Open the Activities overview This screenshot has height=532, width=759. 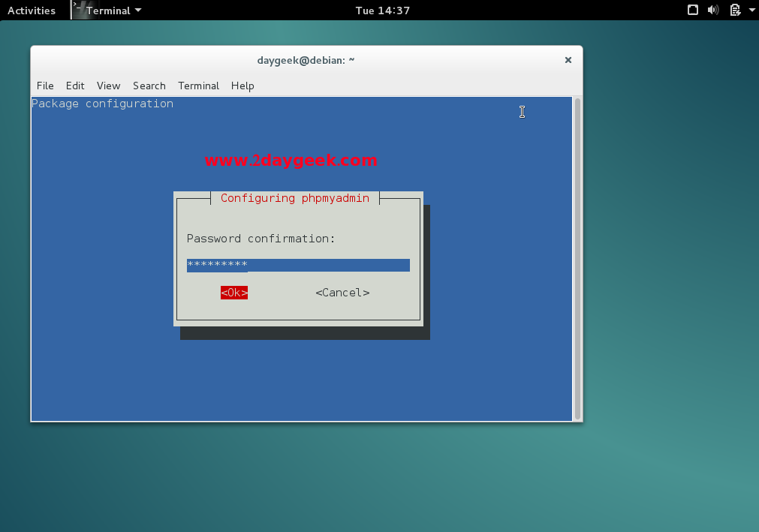click(32, 11)
